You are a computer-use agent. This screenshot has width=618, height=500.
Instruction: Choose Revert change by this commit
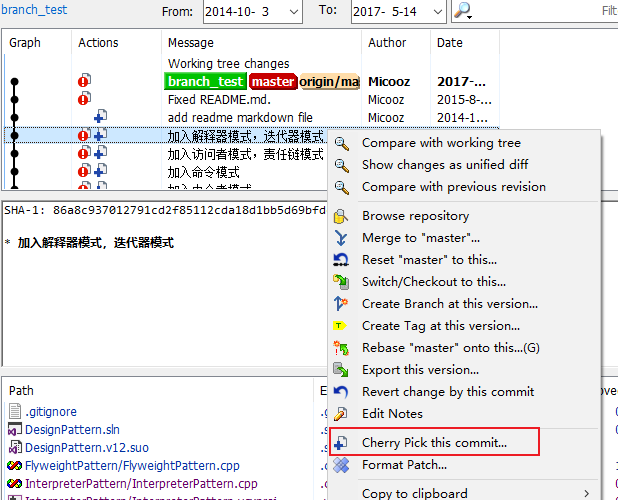448,392
